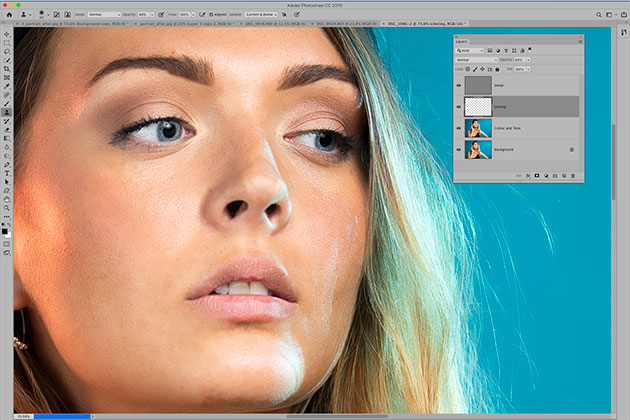The width and height of the screenshot is (630, 420).
Task: Select the Eraser tool
Action: [x=7, y=130]
